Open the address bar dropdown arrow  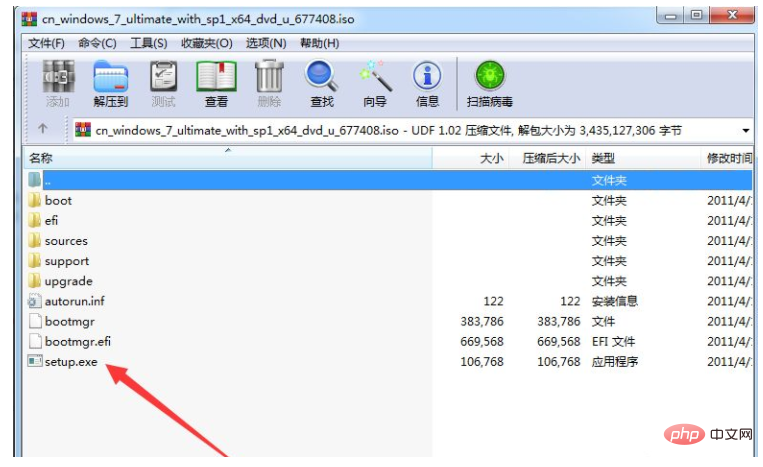pos(745,130)
